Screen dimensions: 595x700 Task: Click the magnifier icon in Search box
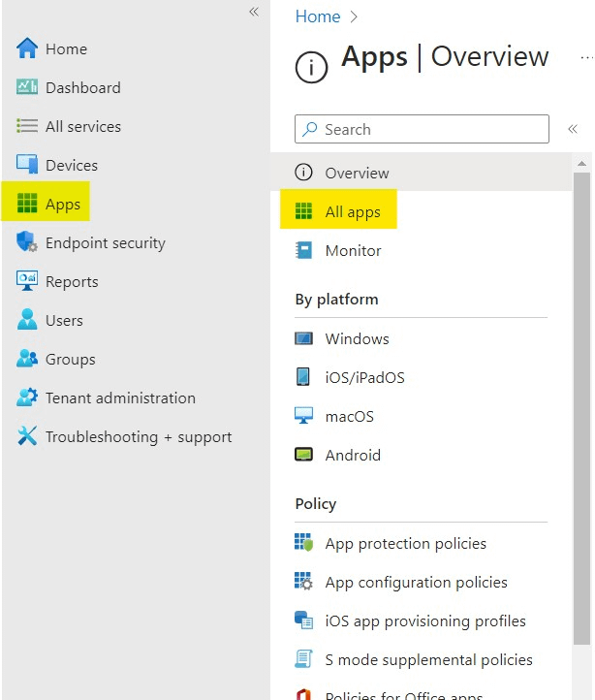tap(310, 129)
